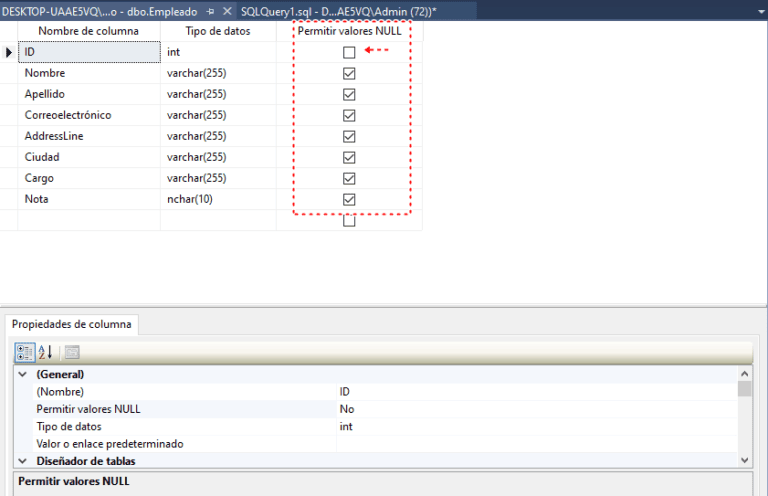Image resolution: width=768 pixels, height=496 pixels.
Task: Collapse the (General) properties section
Action: coord(23,374)
